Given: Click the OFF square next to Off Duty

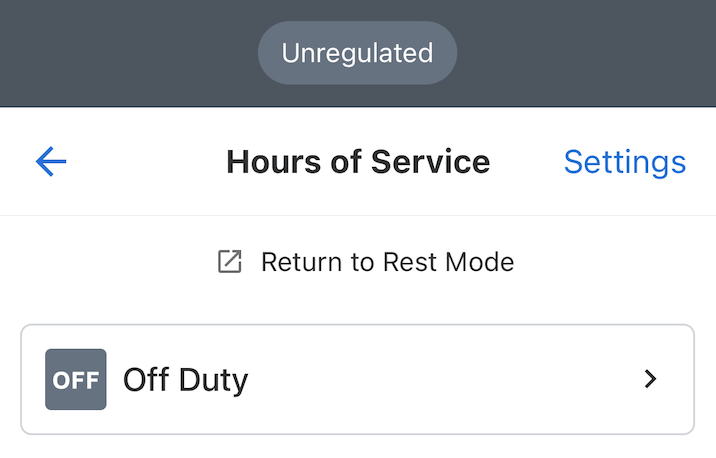Looking at the screenshot, I should click(75, 379).
